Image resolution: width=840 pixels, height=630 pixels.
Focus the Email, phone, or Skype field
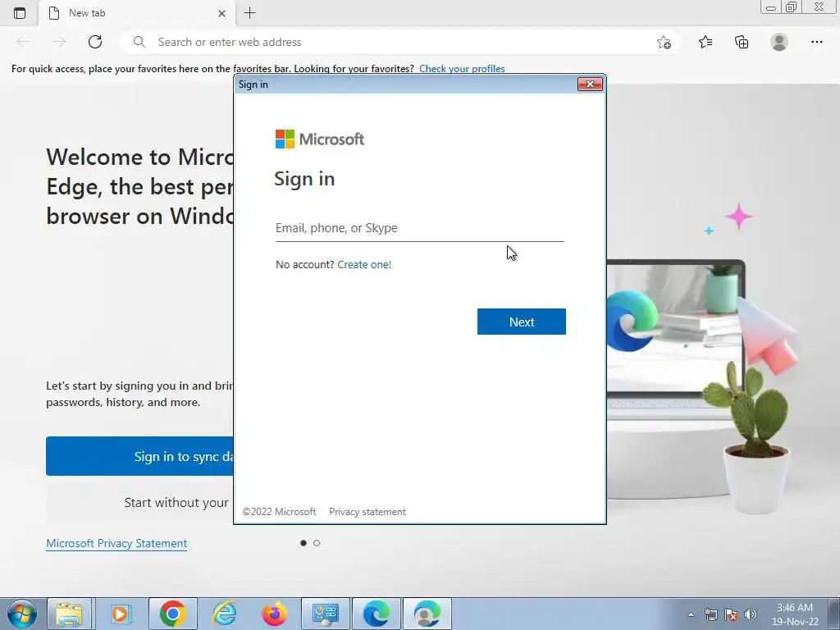click(x=419, y=228)
